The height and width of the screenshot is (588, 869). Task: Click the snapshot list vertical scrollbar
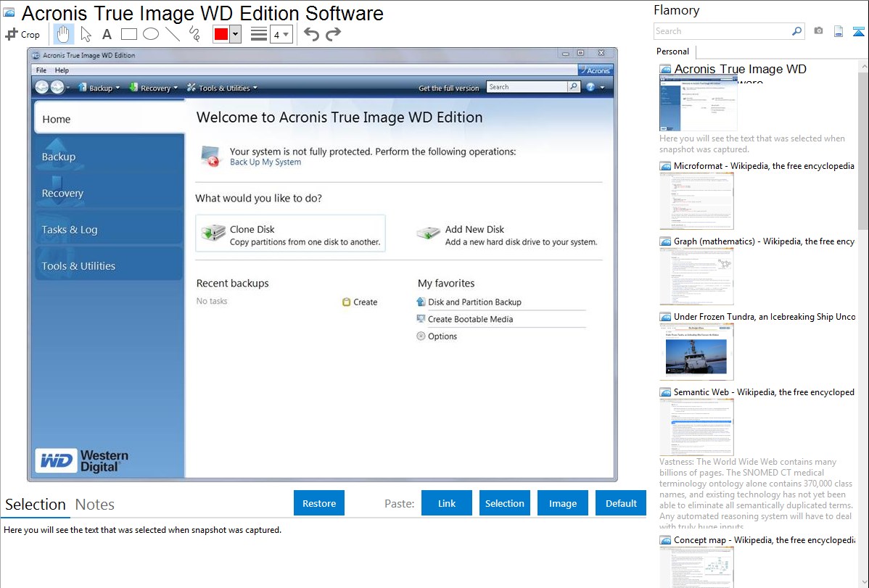coord(863,149)
